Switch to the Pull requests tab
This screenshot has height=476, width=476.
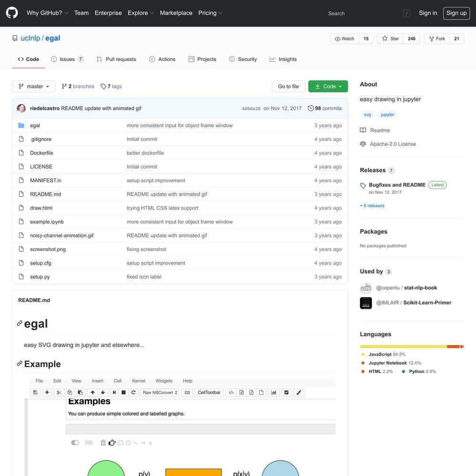coord(116,59)
